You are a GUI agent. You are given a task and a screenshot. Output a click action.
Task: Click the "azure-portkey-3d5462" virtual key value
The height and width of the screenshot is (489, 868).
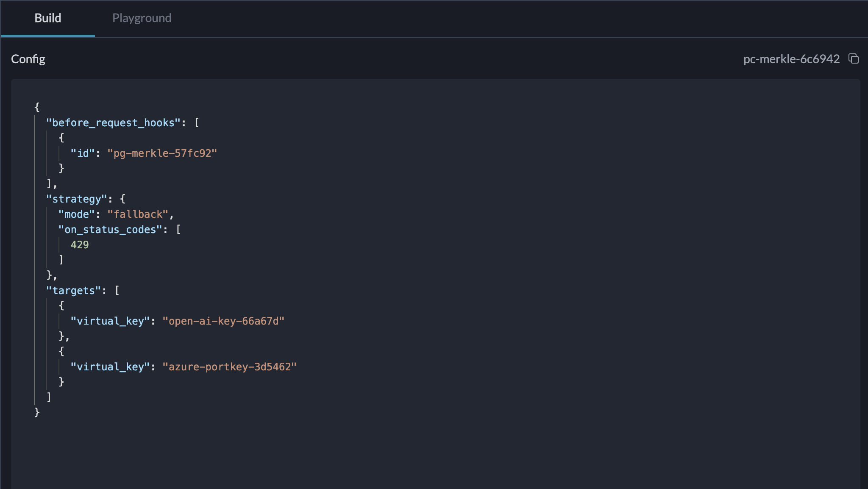point(229,367)
